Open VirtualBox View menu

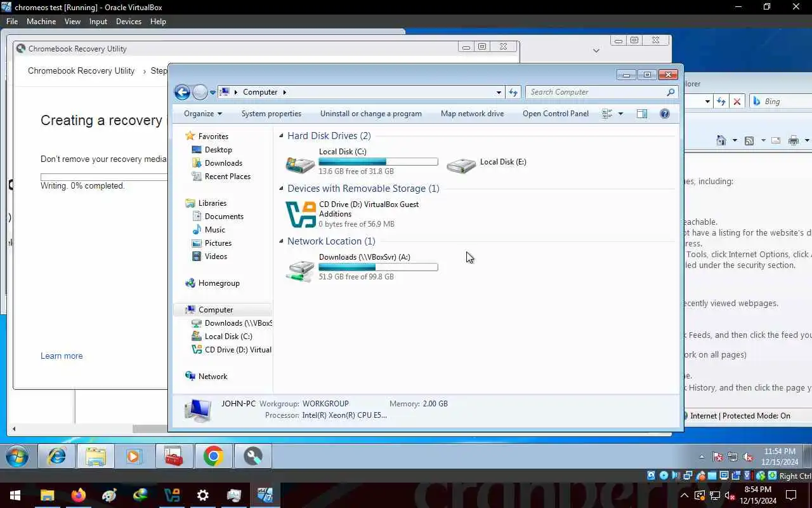pyautogui.click(x=72, y=22)
